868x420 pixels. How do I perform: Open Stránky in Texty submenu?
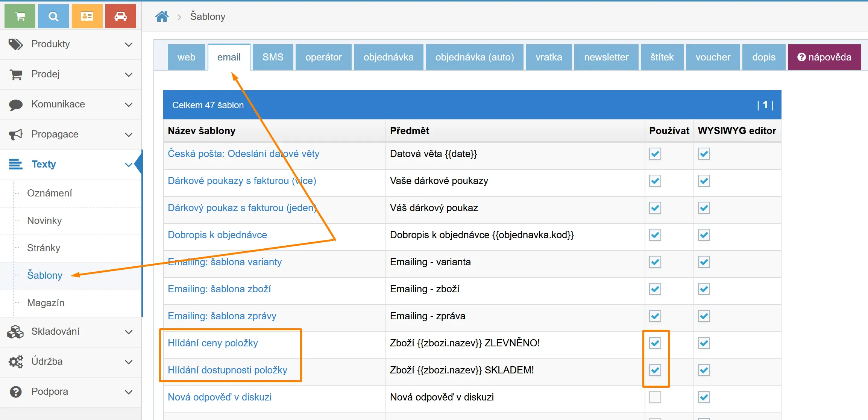pyautogui.click(x=44, y=248)
